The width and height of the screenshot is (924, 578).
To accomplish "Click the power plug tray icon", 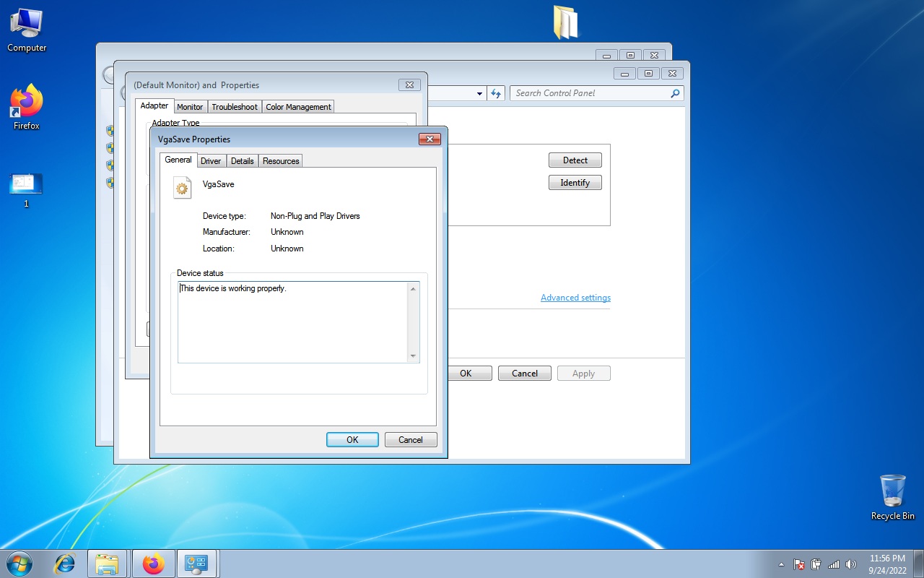I will point(816,564).
